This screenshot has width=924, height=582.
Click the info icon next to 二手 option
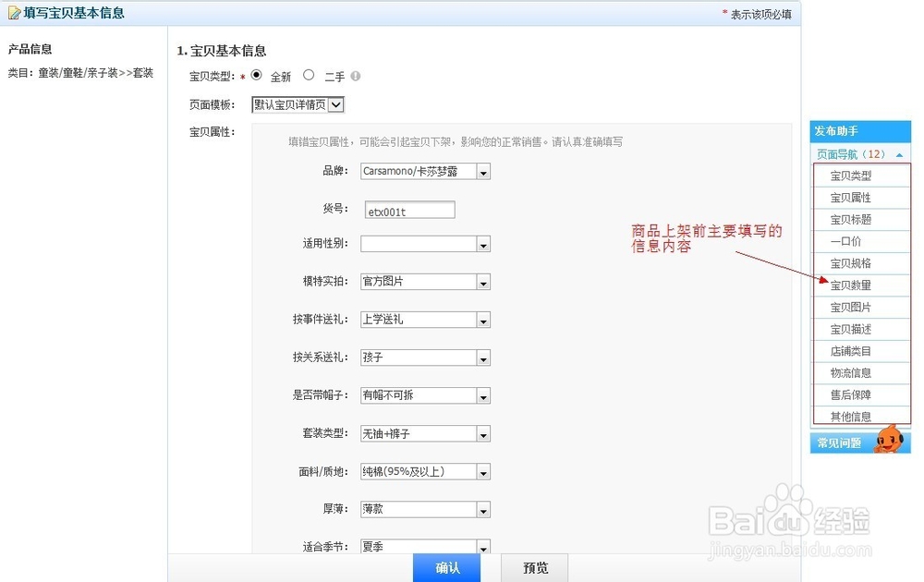tap(357, 77)
